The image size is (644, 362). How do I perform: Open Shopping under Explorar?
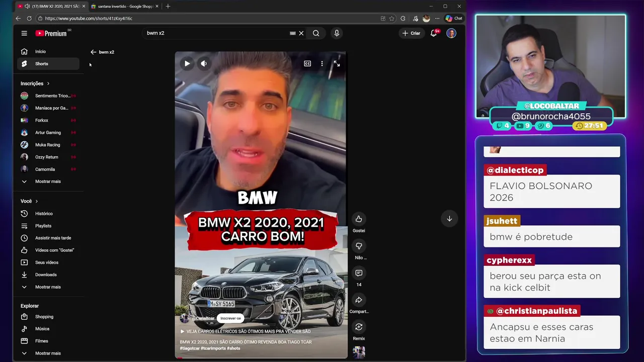click(48, 317)
